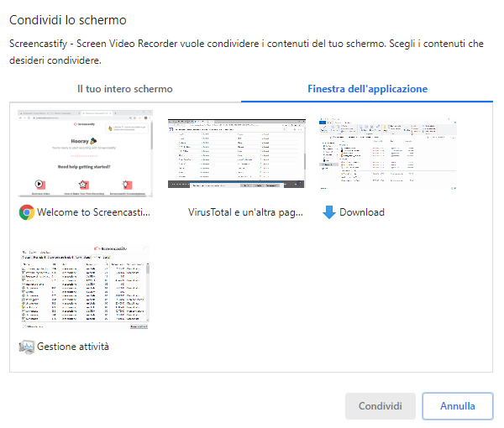Click the "Gestione attività" label
This screenshot has height=428, width=504.
(x=73, y=347)
